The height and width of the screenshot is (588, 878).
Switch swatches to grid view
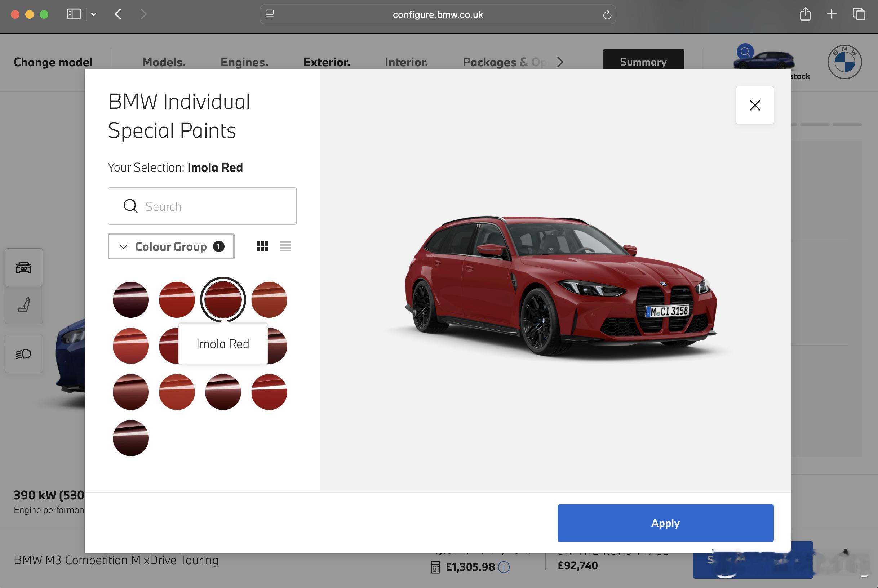[262, 246]
